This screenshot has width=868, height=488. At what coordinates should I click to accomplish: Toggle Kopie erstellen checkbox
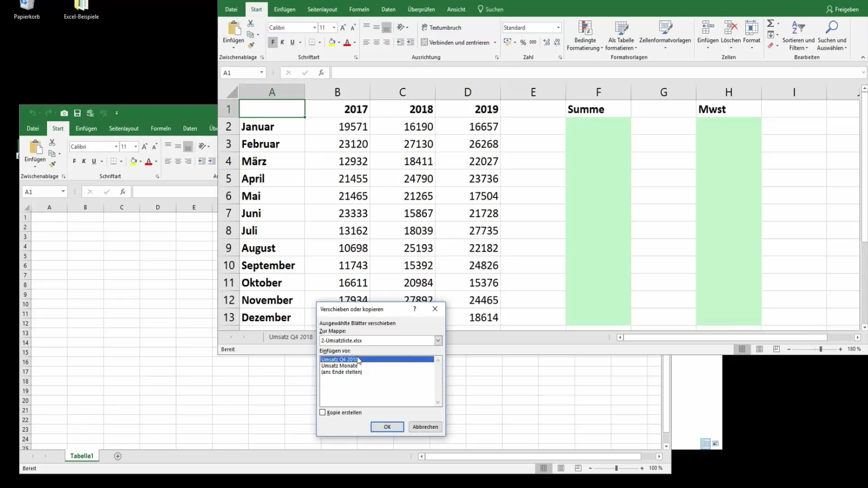click(322, 412)
